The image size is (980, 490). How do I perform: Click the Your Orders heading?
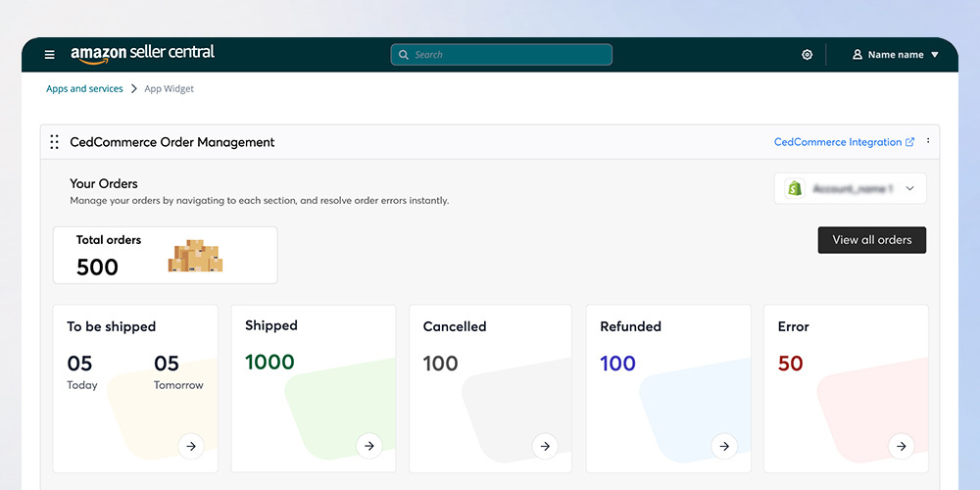[104, 184]
